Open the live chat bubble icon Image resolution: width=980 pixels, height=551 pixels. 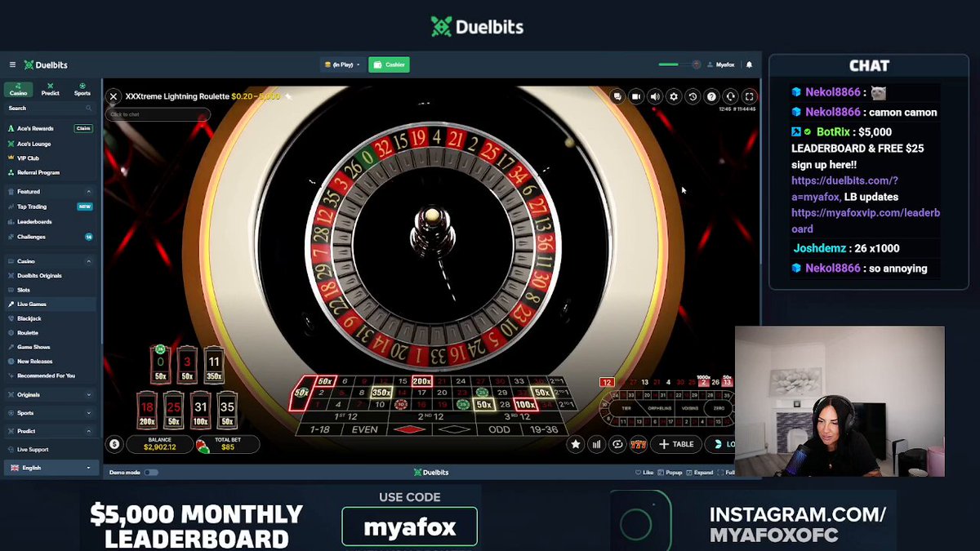click(617, 96)
